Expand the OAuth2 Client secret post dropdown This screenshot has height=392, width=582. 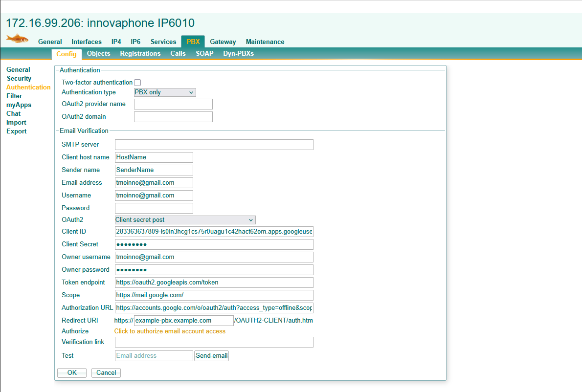185,220
